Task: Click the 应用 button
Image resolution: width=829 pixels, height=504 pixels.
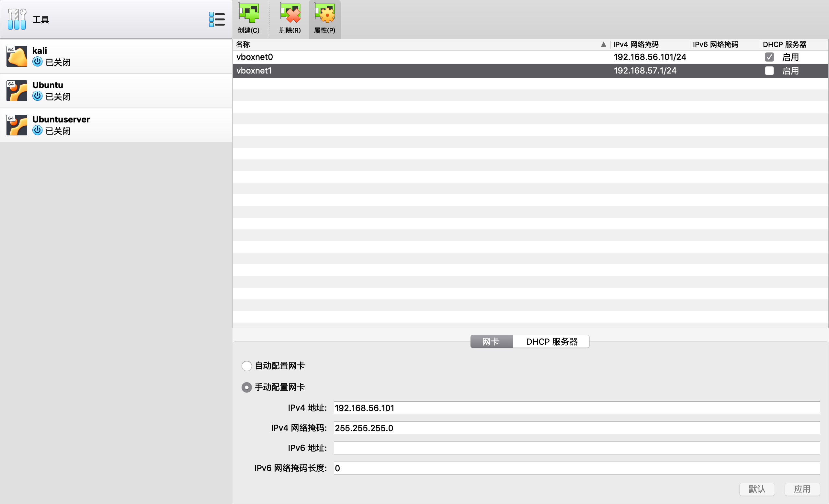Action: [x=802, y=489]
